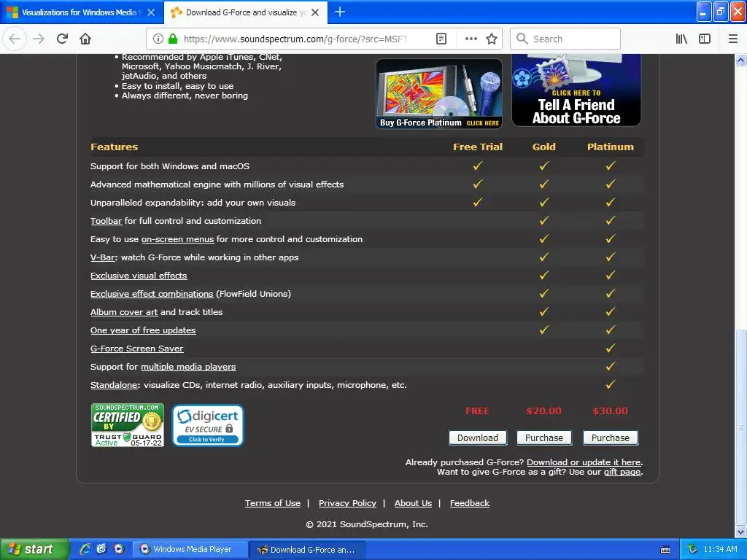
Task: Click the Buy G-Force Platinum banner
Action: [438, 94]
